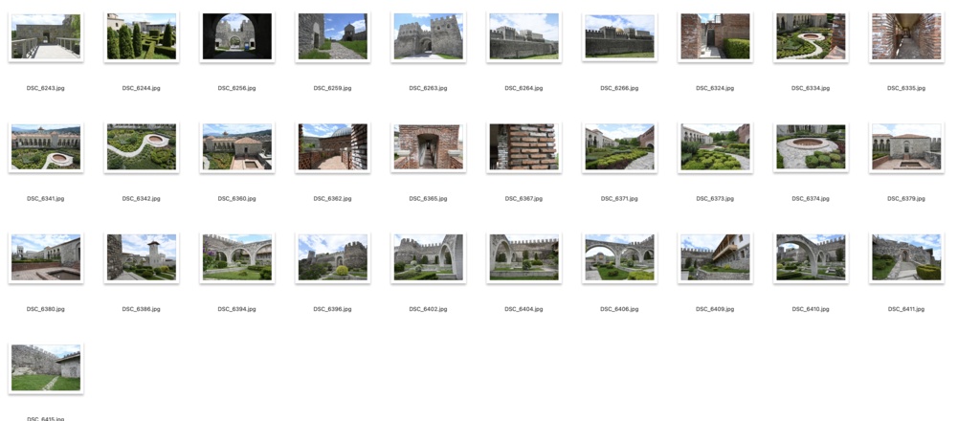
Task: Select the DSC_6396.jpg photo thumbnail
Action: tap(332, 257)
